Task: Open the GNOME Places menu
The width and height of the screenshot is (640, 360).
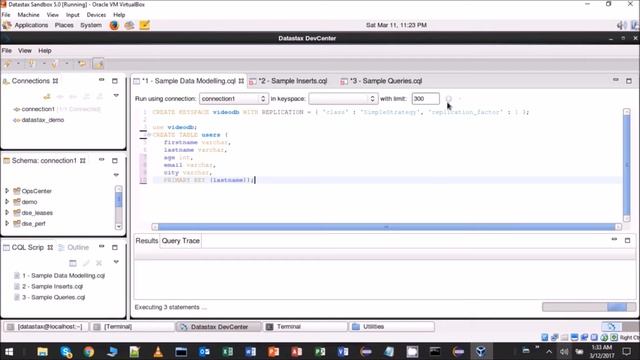Action: 64,25
